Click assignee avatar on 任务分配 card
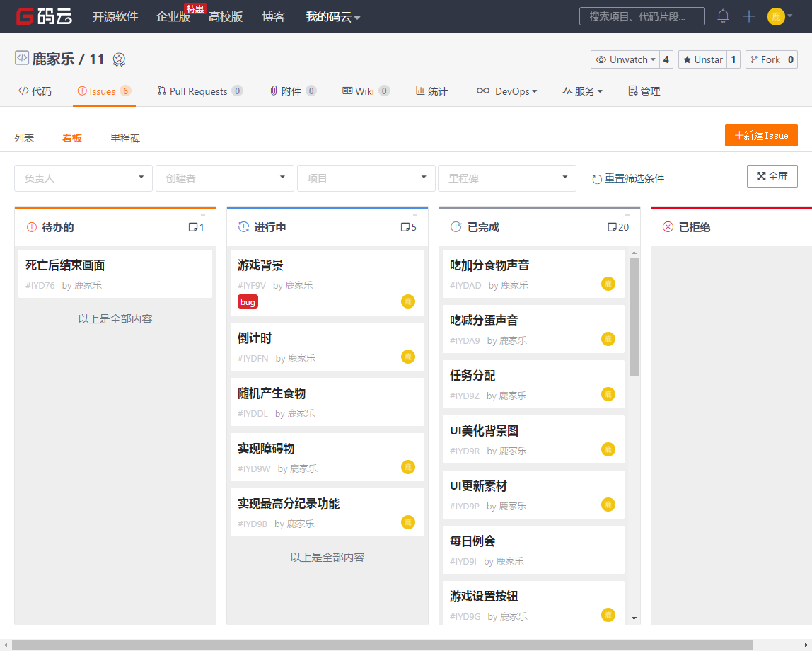The height and width of the screenshot is (651, 812). pyautogui.click(x=608, y=394)
